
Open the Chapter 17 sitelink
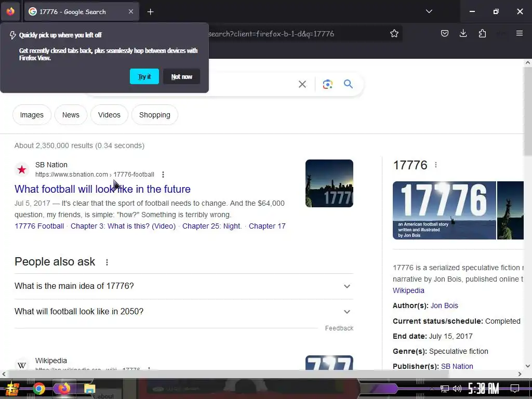click(x=267, y=226)
